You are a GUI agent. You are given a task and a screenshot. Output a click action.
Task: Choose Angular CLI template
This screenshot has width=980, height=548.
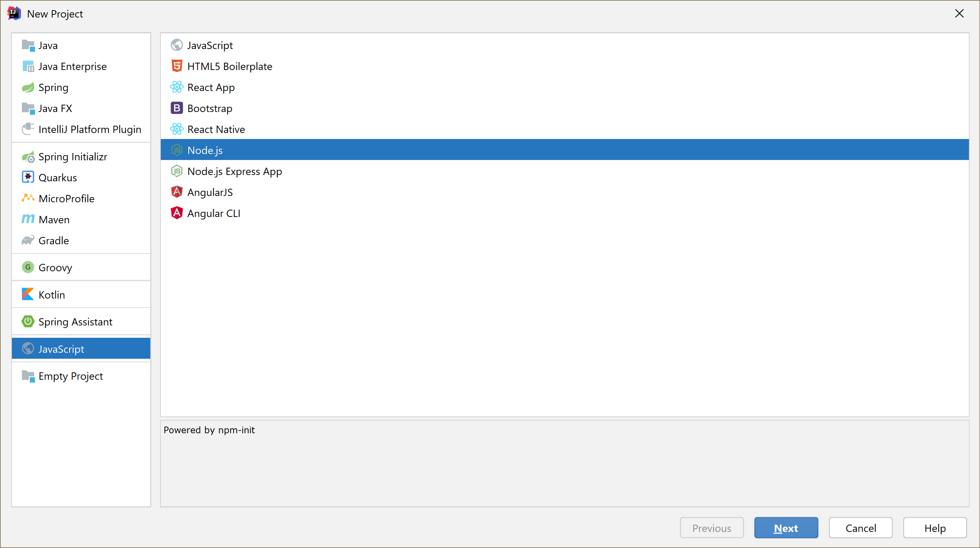click(x=565, y=213)
